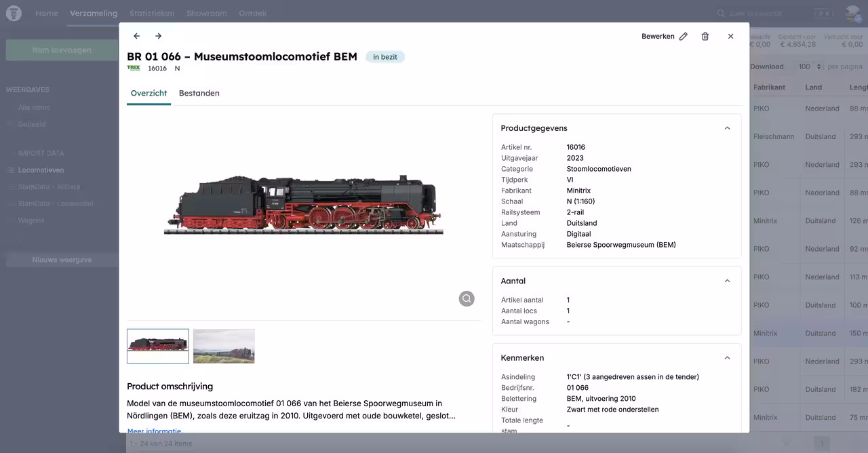Open the Ontdek menu item
Image resolution: width=868 pixels, height=453 pixels.
[x=253, y=13]
